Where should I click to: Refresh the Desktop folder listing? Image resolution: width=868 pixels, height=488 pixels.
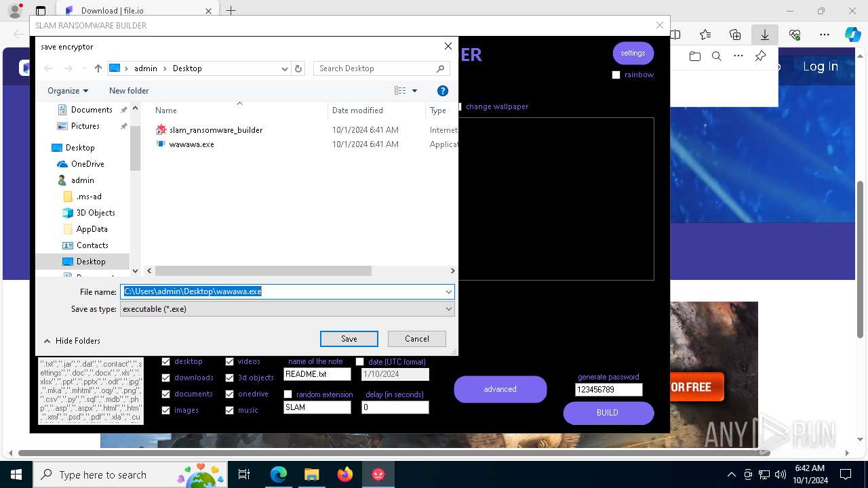tap(298, 68)
